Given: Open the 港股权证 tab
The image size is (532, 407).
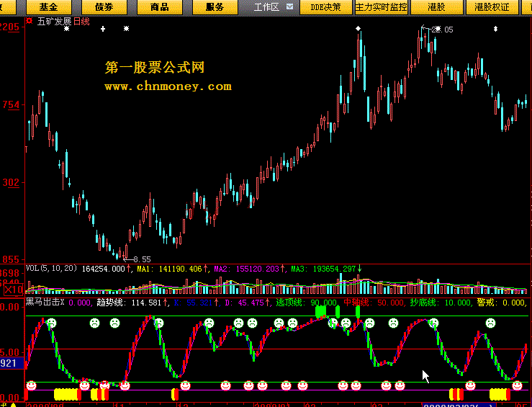Looking at the screenshot, I should pyautogui.click(x=492, y=7).
